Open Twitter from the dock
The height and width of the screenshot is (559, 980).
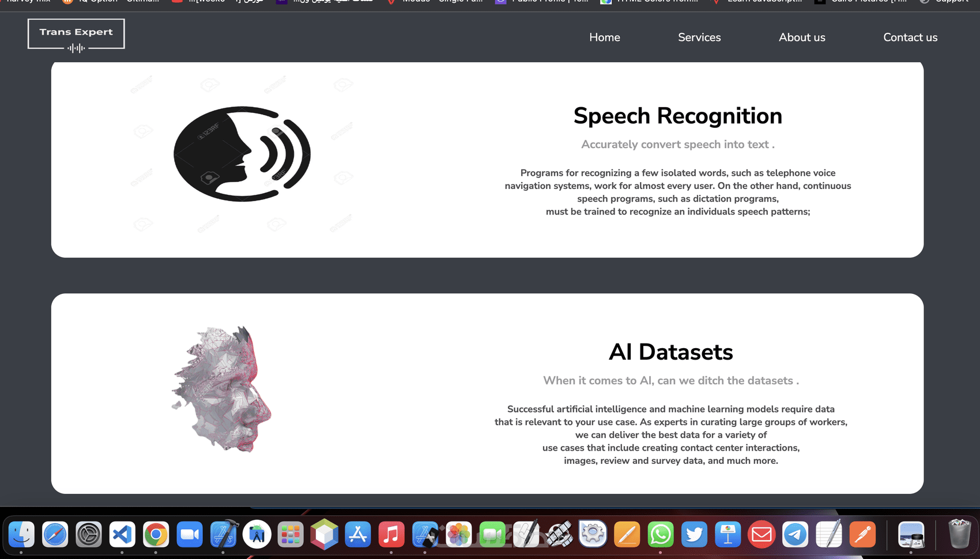point(694,534)
